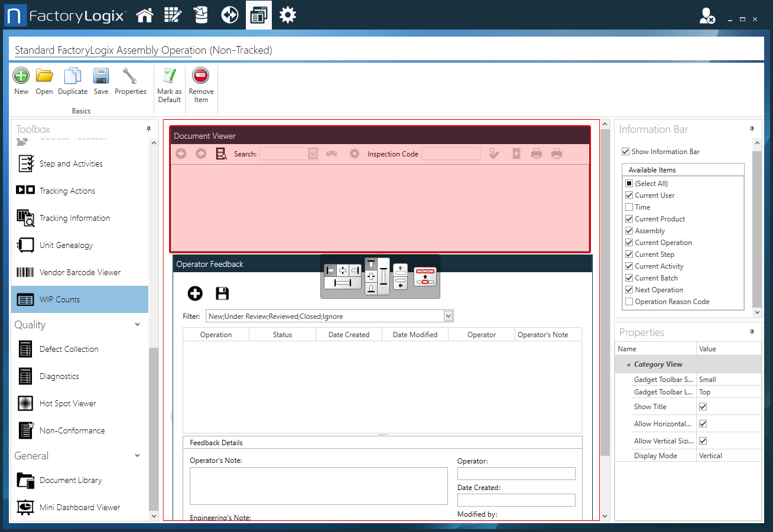Enable the Time item checkbox

(x=629, y=207)
